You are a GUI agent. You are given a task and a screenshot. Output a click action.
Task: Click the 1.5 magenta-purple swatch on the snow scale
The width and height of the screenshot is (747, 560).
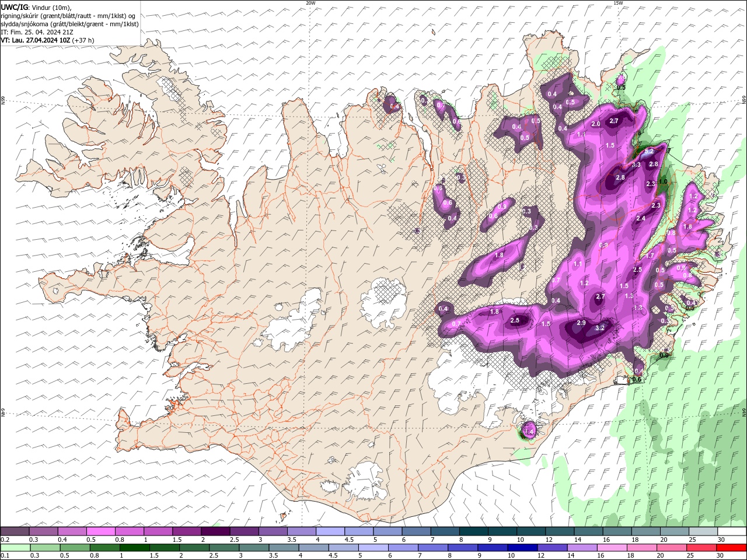point(187,531)
